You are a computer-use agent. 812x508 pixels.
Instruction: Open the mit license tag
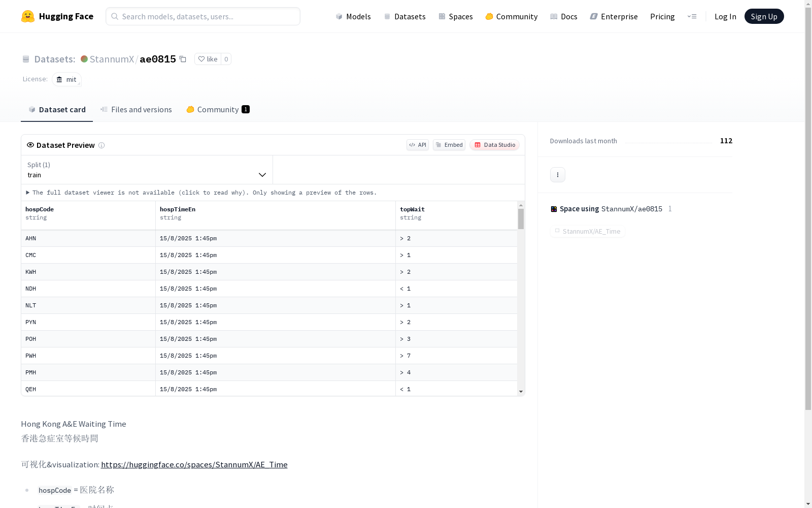click(x=66, y=79)
